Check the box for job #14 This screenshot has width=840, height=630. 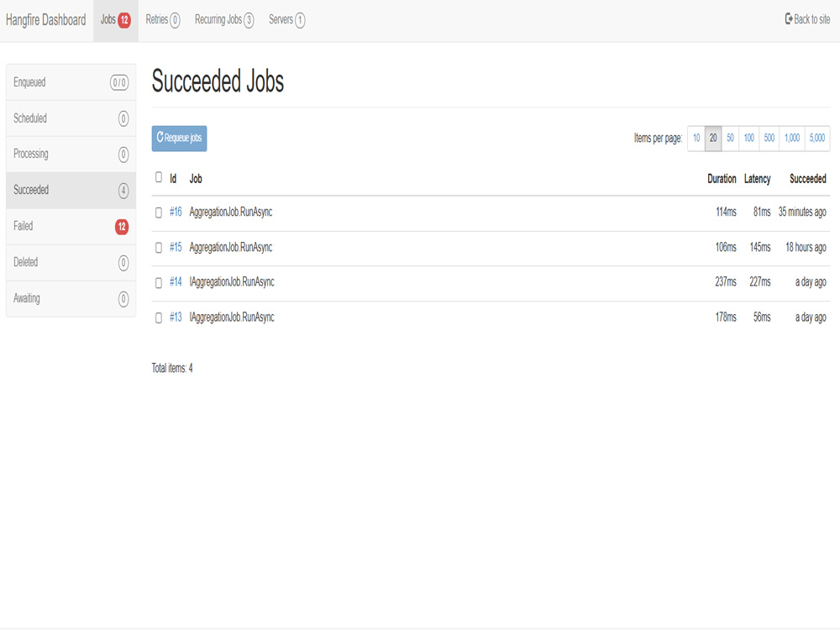[x=159, y=283]
